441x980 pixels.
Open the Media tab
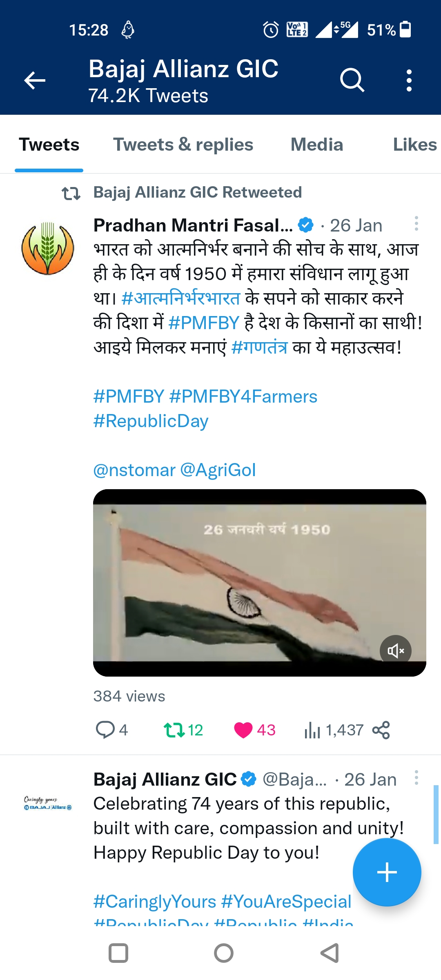317,145
